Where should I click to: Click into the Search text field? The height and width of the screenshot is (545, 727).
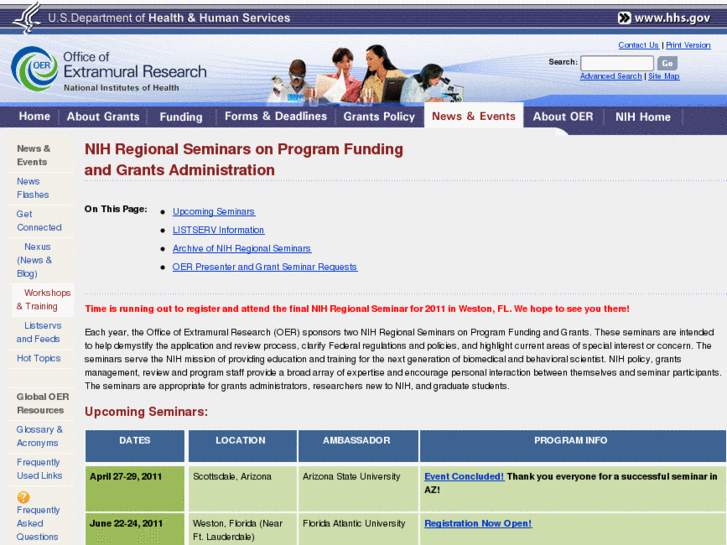pyautogui.click(x=617, y=63)
